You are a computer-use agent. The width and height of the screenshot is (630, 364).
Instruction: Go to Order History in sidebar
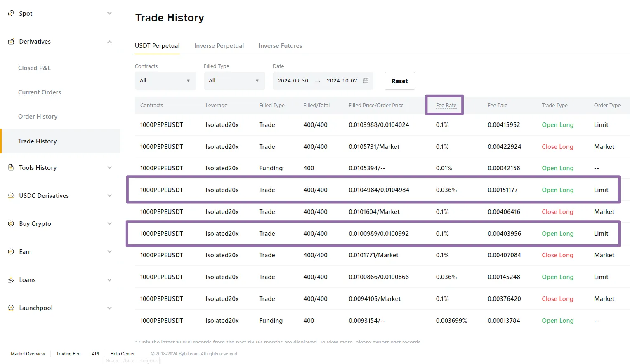coord(38,117)
